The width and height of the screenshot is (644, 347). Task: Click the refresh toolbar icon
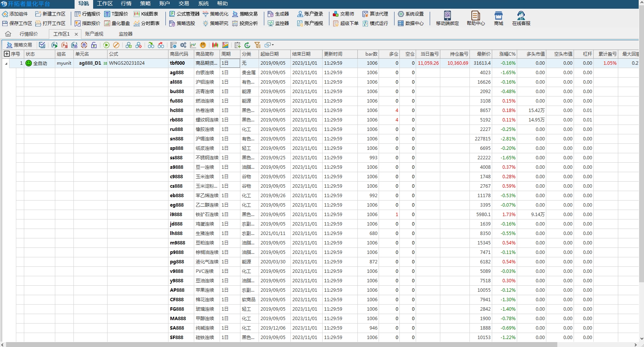coord(247,45)
